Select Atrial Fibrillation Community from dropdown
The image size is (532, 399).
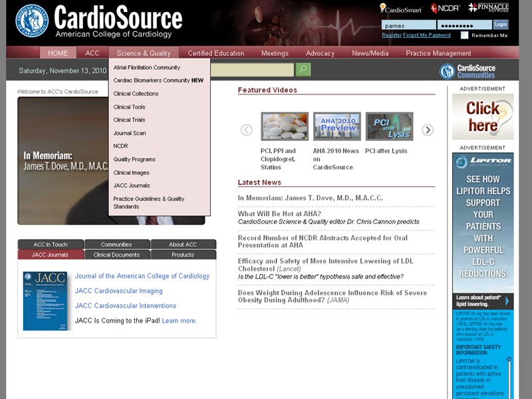(x=146, y=68)
